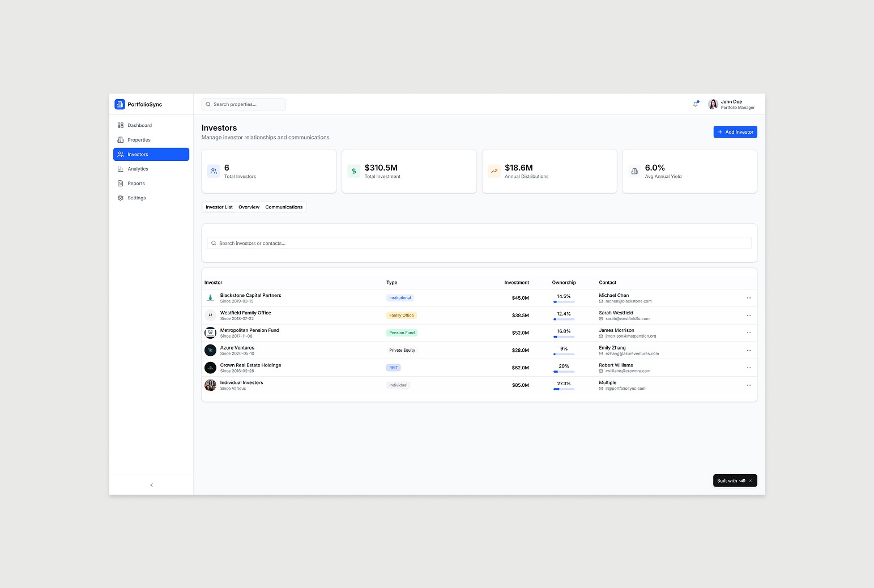Image resolution: width=874 pixels, height=588 pixels.
Task: Click the REIT type badge
Action: [394, 368]
